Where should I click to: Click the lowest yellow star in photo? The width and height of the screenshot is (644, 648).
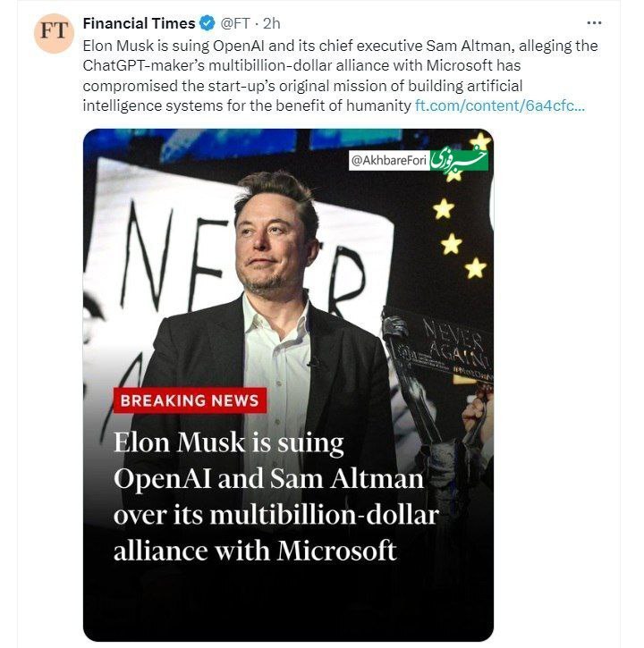pos(475,268)
